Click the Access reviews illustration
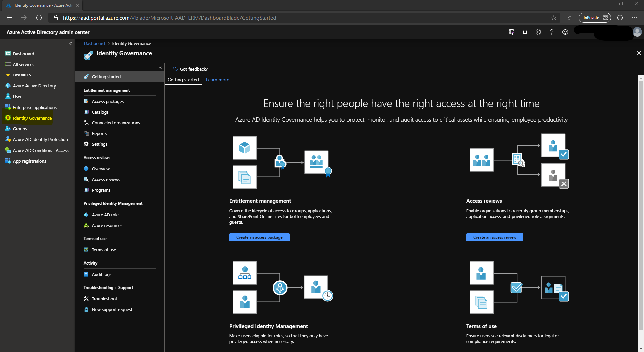 pyautogui.click(x=519, y=161)
